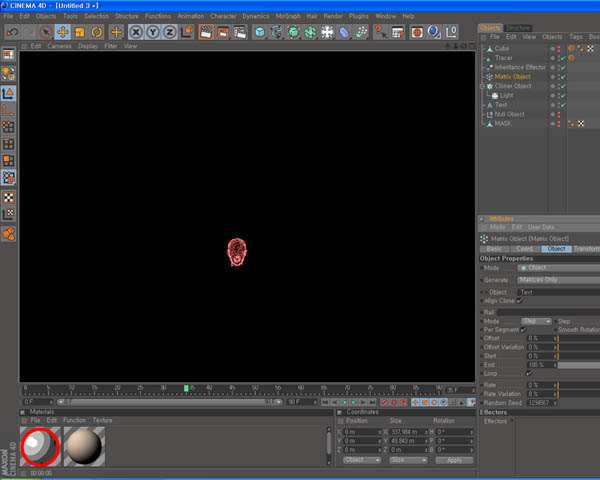Collapse the Cloner Object tree node
The image size is (600, 480).
pos(483,87)
